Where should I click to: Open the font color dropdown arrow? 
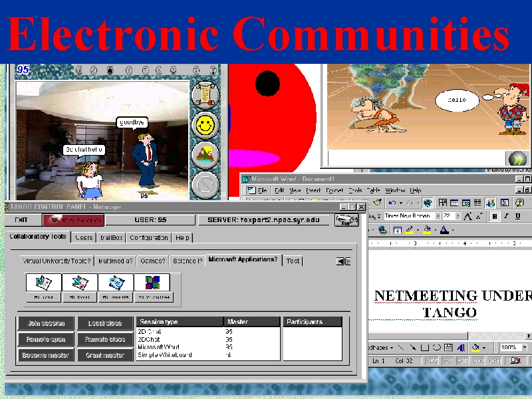tap(452, 230)
